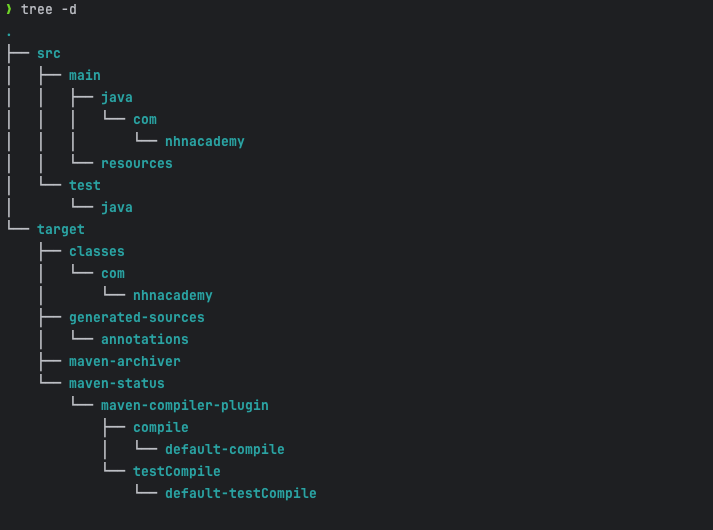Click the src directory name
The height and width of the screenshot is (530, 713).
pos(49,54)
